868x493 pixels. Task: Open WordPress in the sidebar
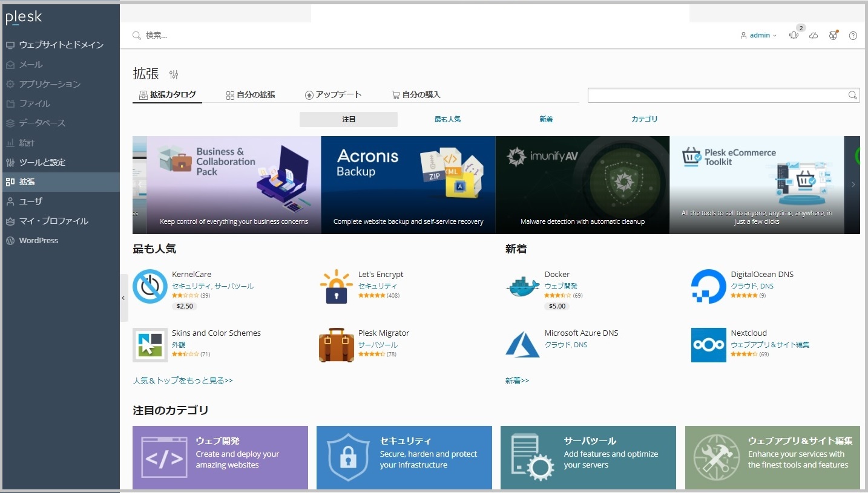61,240
